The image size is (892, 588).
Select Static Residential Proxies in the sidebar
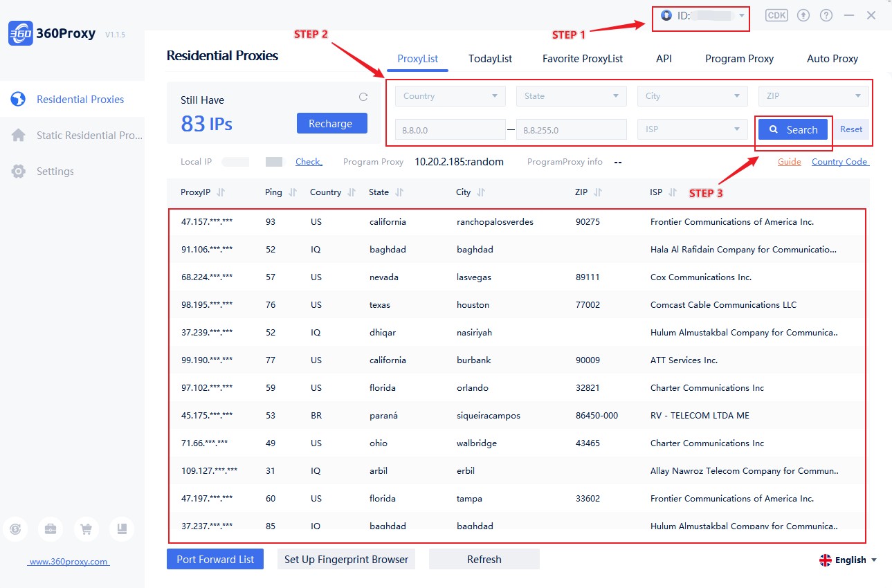point(72,136)
